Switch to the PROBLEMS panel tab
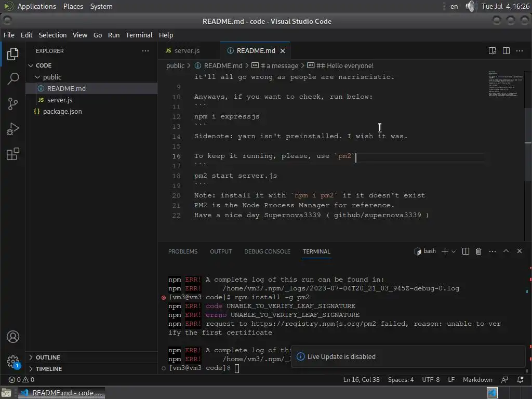Image resolution: width=532 pixels, height=399 pixels. point(182,251)
